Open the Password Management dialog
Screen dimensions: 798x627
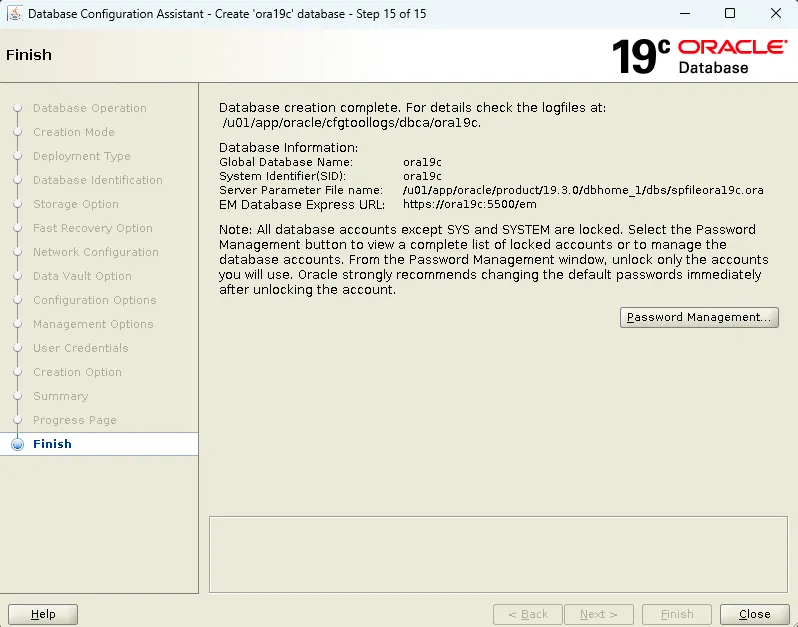[699, 317]
